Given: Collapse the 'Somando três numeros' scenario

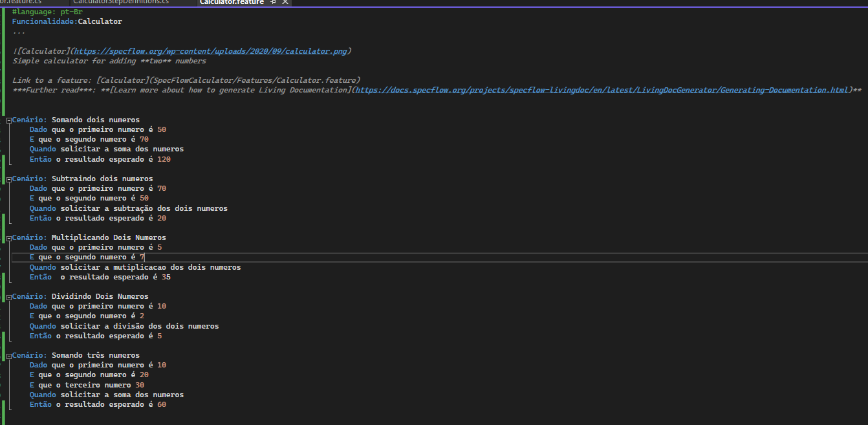Looking at the screenshot, I should (x=8, y=356).
